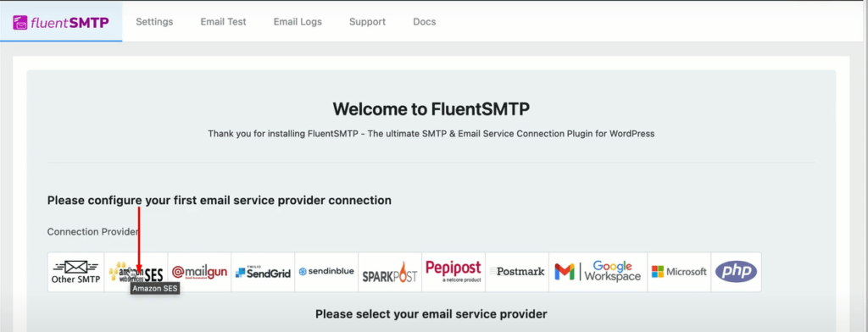Click the Connection Provider label
The image size is (868, 332).
pyautogui.click(x=93, y=231)
